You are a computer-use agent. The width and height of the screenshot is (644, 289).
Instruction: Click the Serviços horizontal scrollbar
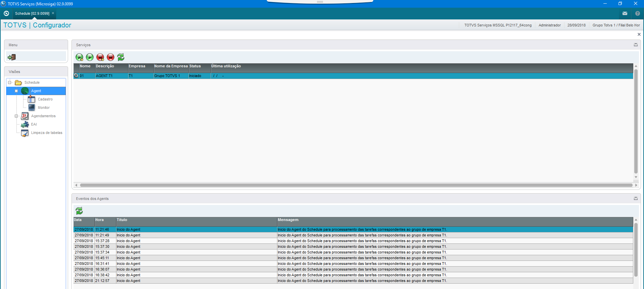coord(356,185)
